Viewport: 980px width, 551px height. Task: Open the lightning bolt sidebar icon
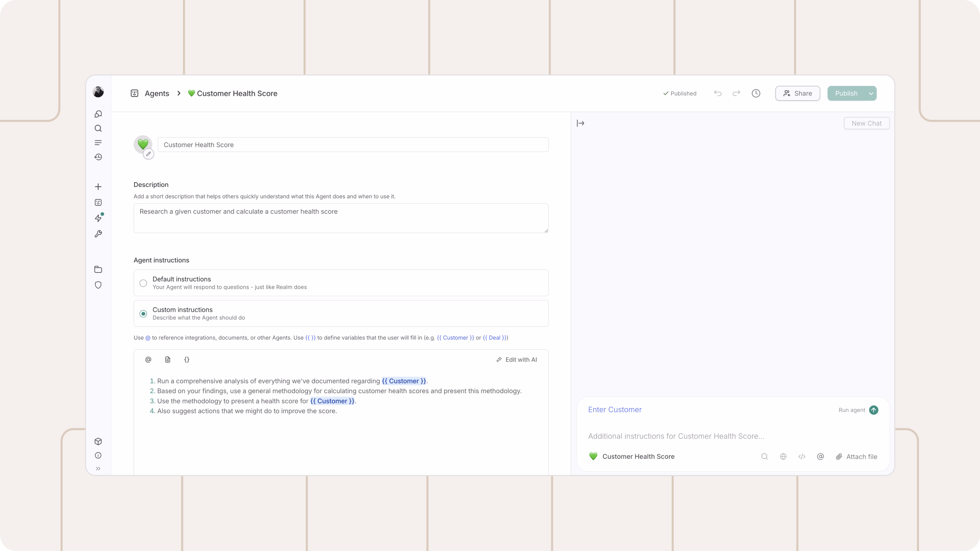[x=98, y=218]
